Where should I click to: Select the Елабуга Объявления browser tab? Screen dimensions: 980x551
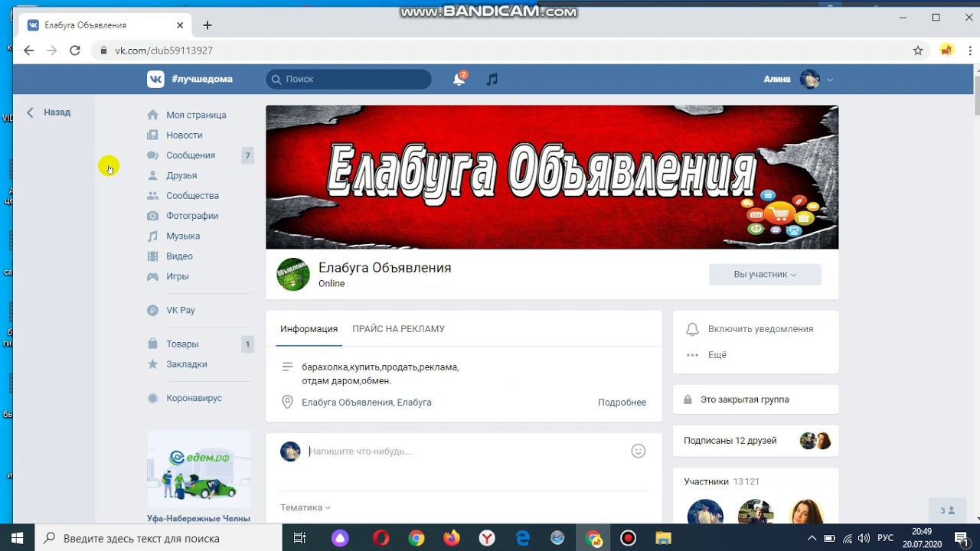click(x=106, y=25)
